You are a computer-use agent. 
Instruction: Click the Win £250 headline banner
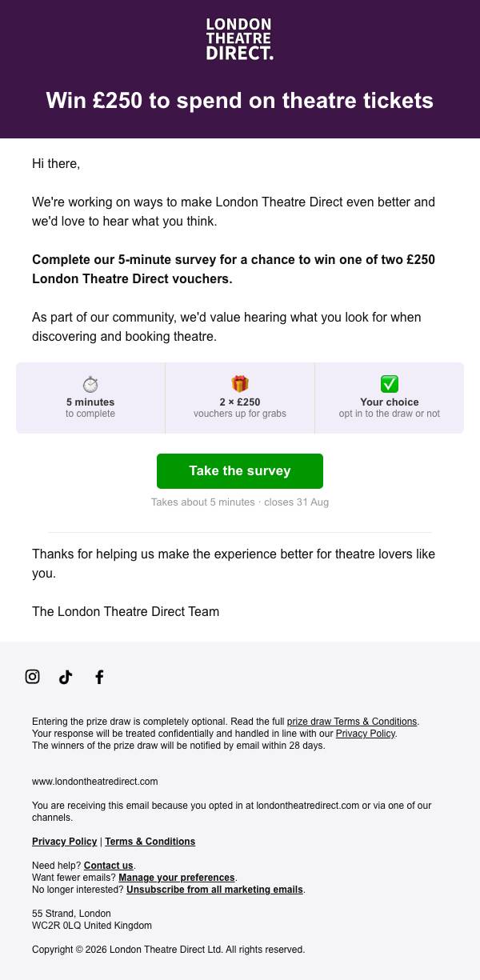(240, 101)
